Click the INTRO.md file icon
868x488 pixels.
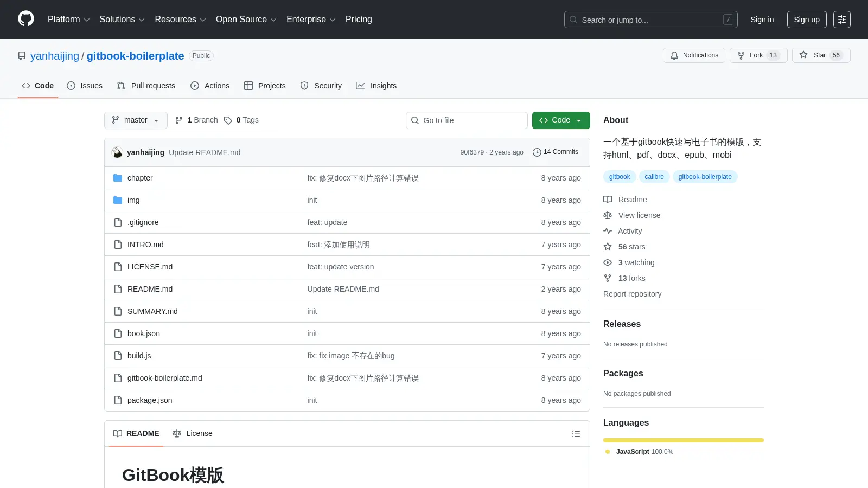[x=118, y=245]
